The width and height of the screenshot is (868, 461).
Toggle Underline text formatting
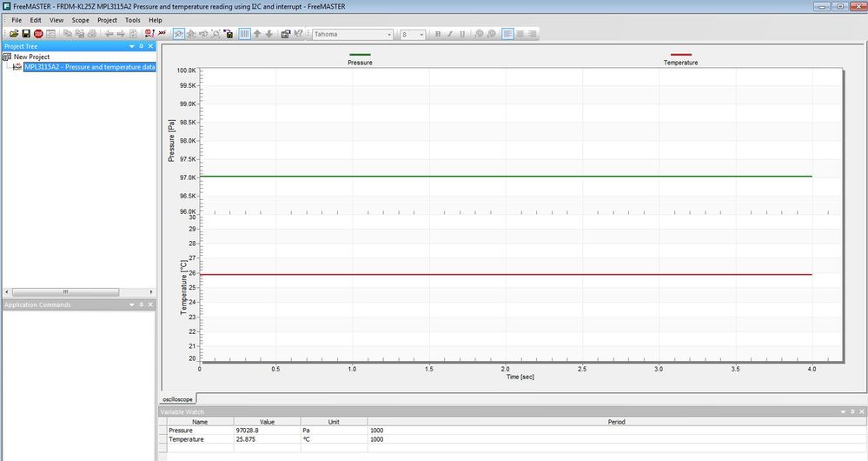(x=462, y=34)
